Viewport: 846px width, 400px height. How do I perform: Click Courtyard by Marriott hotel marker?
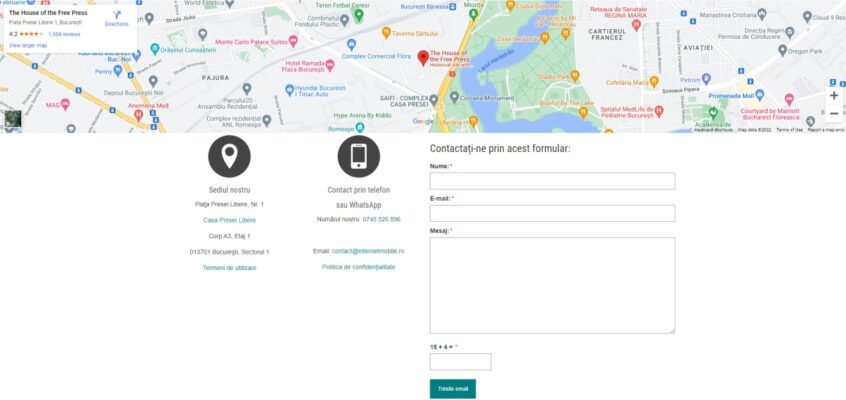click(x=789, y=99)
